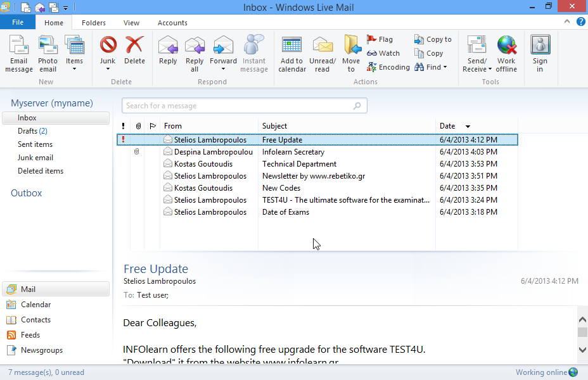Viewport: 588px width, 380px height.
Task: Open the File menu
Action: (18, 23)
